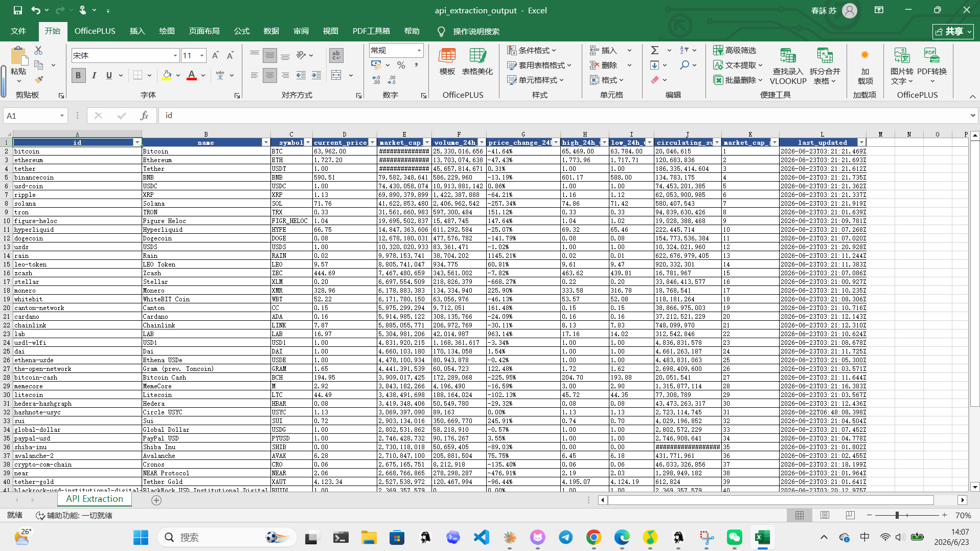Screen dimensions: 980x551
Task: Click 条件格式 conditional formatting button
Action: click(x=532, y=50)
